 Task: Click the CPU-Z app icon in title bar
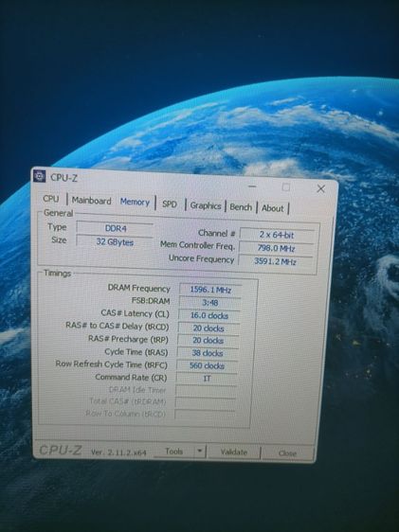tap(40, 176)
